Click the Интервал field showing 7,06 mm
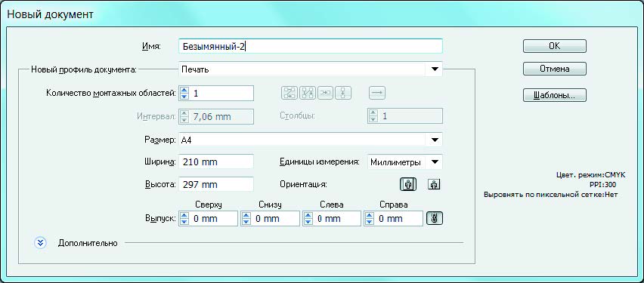Viewport: 644px width, 283px height. 221,116
